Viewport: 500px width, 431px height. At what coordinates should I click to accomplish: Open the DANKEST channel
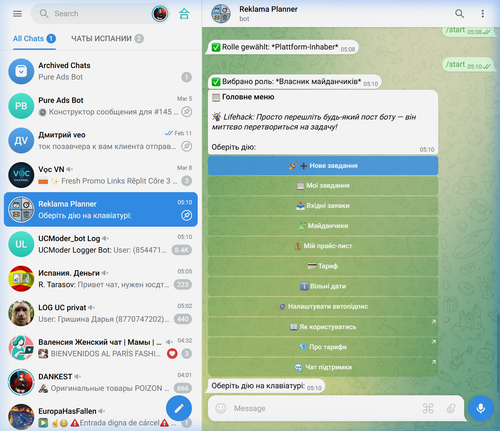101,382
